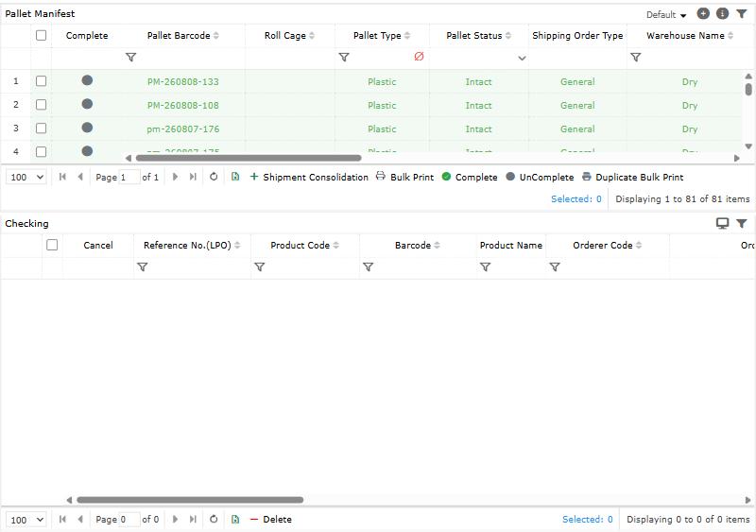Go to previous page in Checking pager
This screenshot has width=756, height=532.
[80, 520]
